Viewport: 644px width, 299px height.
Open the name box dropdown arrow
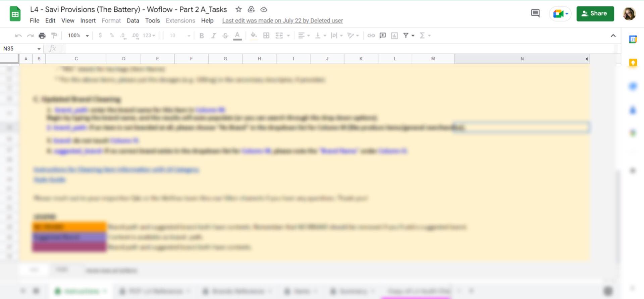click(x=39, y=49)
